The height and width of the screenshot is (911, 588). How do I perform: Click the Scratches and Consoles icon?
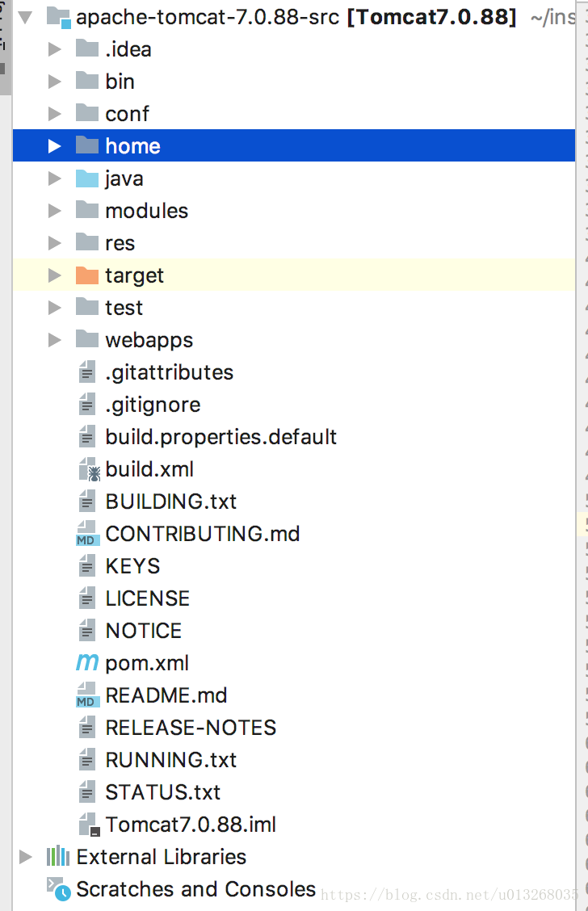pos(59,889)
